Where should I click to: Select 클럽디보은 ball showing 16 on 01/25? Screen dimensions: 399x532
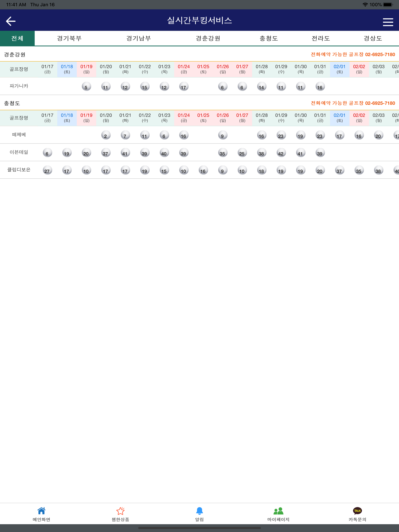coord(203,170)
